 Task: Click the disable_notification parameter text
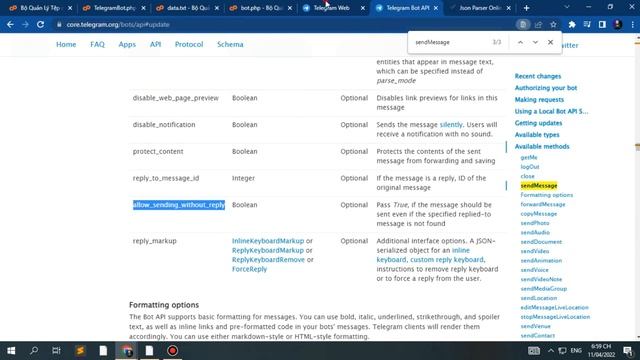point(164,124)
